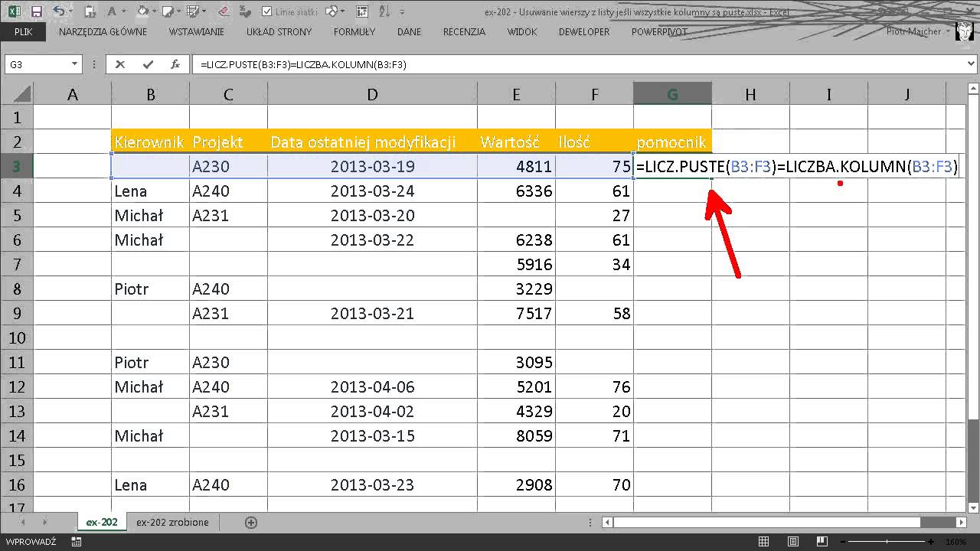This screenshot has height=551, width=980.
Task: Click the borders grid icon in toolbar
Action: [x=191, y=11]
